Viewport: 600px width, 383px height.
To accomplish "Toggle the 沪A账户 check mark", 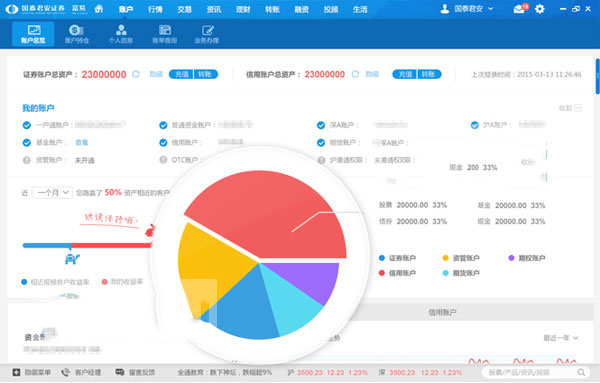I will (474, 125).
